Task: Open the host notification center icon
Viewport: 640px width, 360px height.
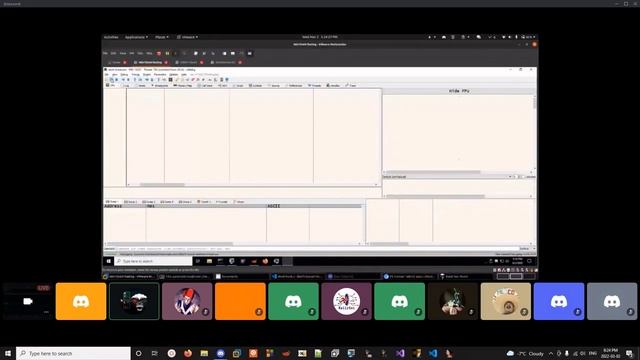Action: pyautogui.click(x=629, y=353)
